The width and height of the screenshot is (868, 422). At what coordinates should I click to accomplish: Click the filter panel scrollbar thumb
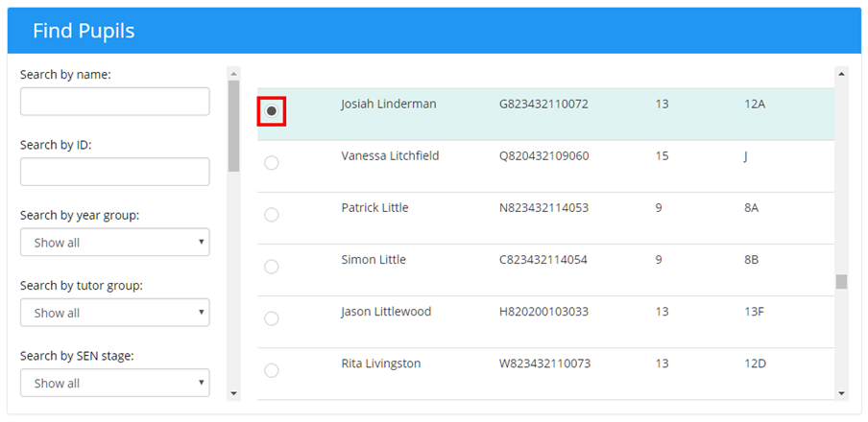pyautogui.click(x=233, y=125)
